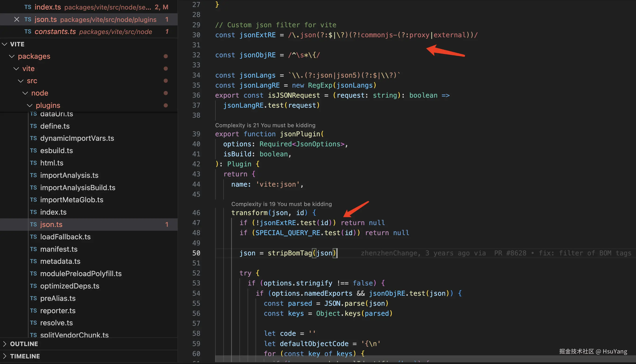Click the horizontal scrollbar under the editor
636x364 pixels.
(x=400, y=359)
